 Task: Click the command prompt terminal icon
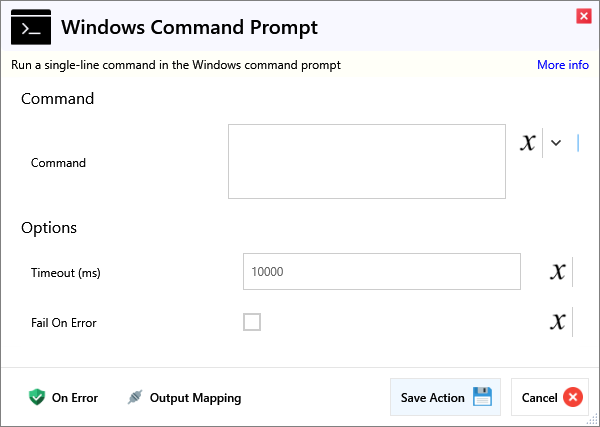[30, 28]
